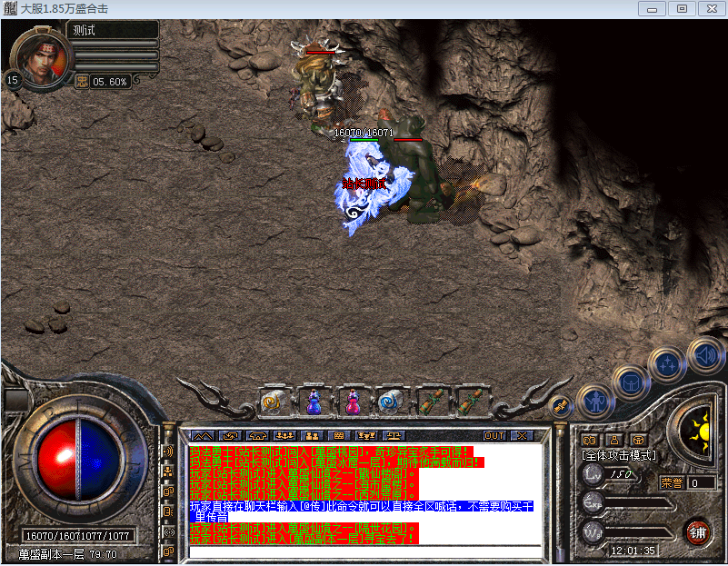Image resolution: width=728 pixels, height=566 pixels.
Task: Open the character status warrior-figure button
Action: click(x=595, y=402)
